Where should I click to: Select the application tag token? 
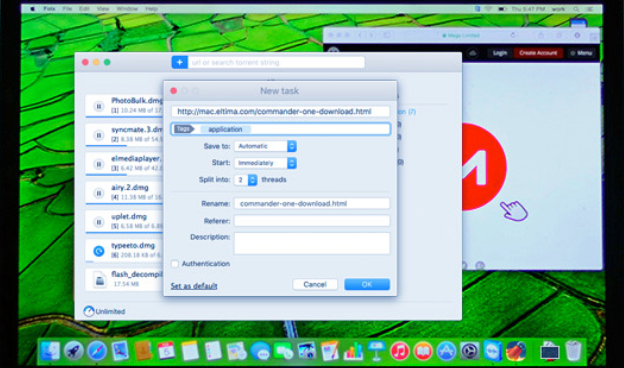(225, 129)
